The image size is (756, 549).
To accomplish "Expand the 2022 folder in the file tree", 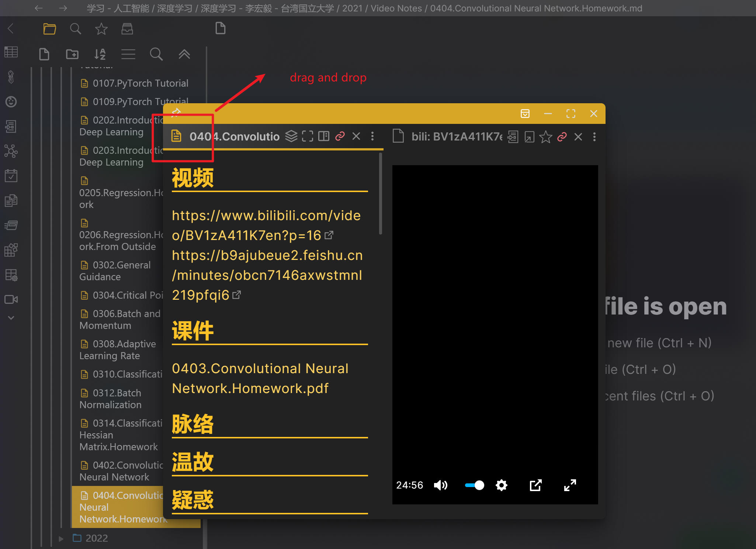I will tap(61, 538).
